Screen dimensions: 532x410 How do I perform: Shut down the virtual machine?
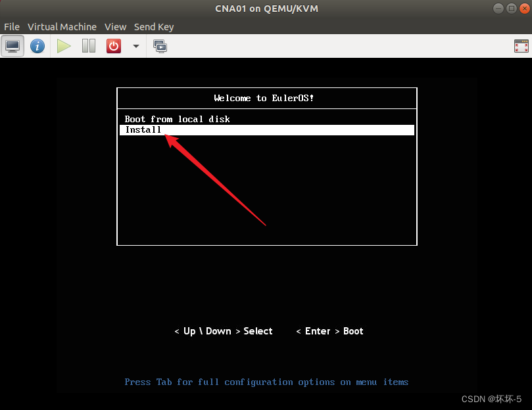pos(114,46)
